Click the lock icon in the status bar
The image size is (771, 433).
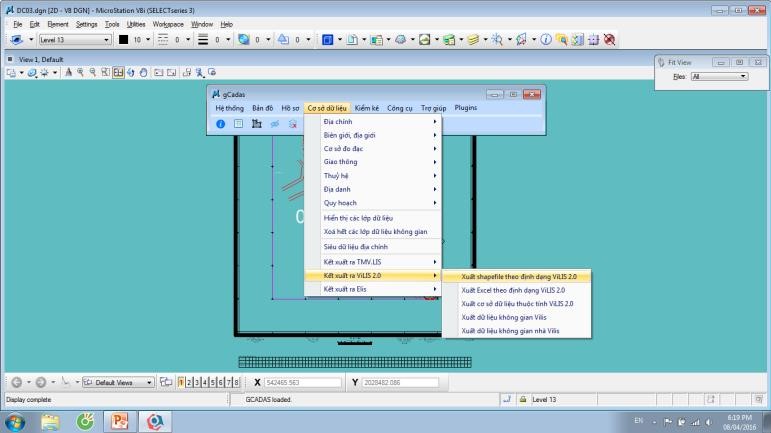click(x=522, y=400)
